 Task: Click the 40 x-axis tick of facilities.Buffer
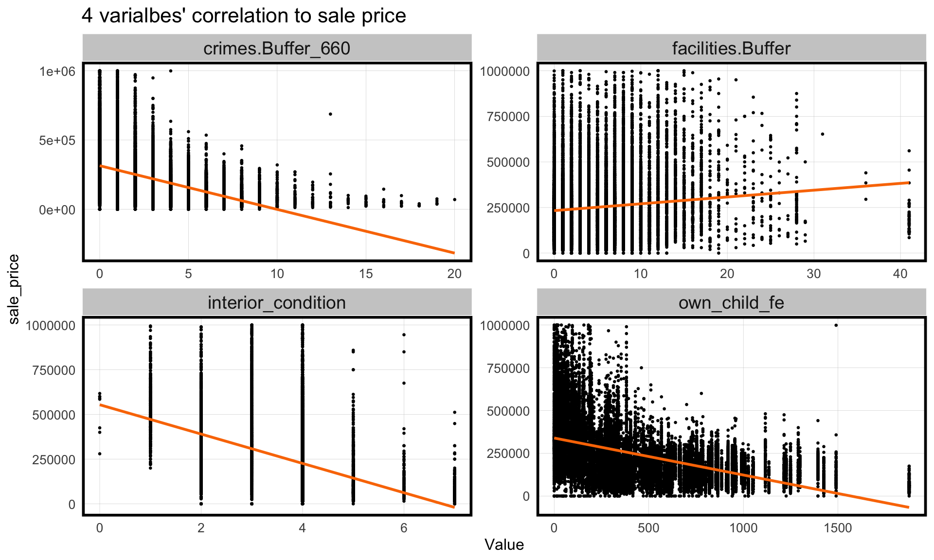(900, 274)
